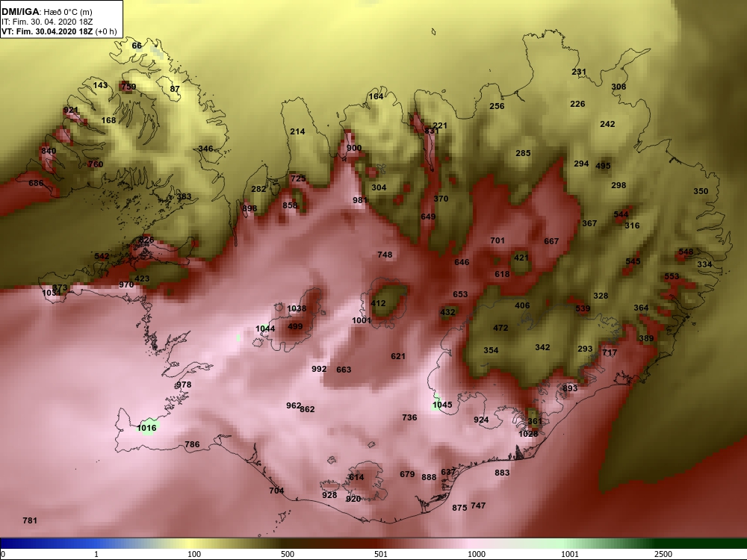Click the 781 label

coord(30,521)
